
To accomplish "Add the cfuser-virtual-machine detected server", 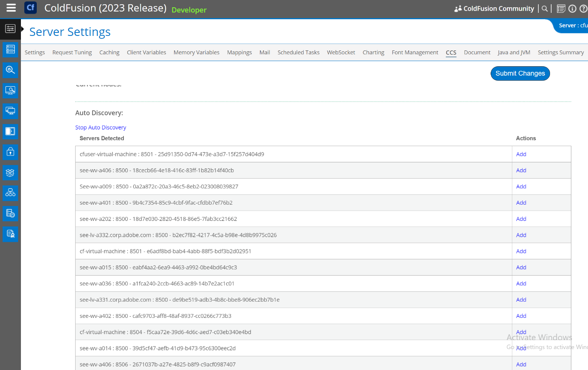I will 521,154.
